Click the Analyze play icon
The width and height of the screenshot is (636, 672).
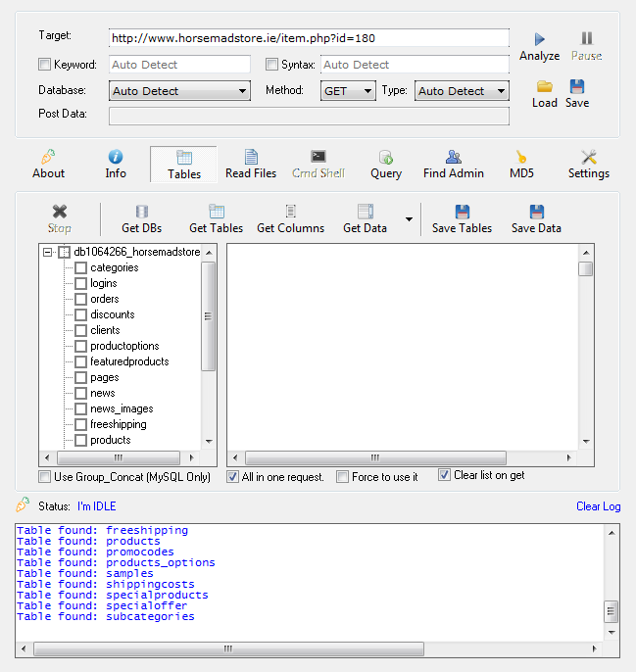coord(540,39)
